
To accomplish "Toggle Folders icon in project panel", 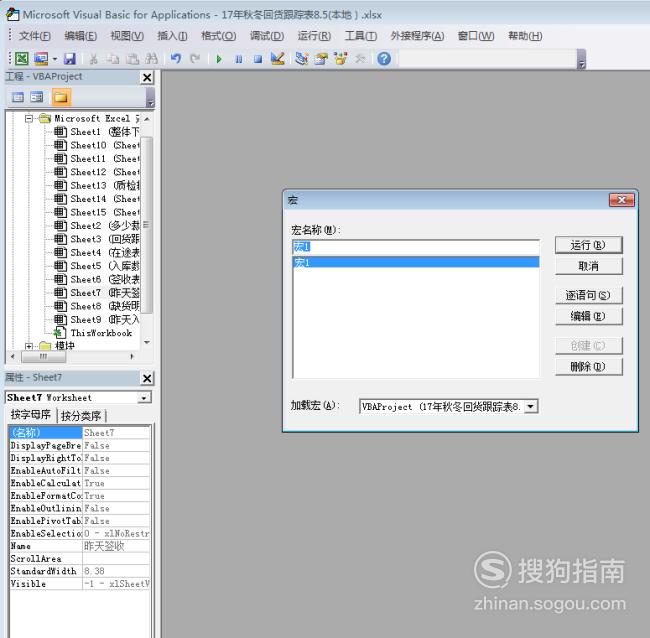I will click(x=61, y=98).
